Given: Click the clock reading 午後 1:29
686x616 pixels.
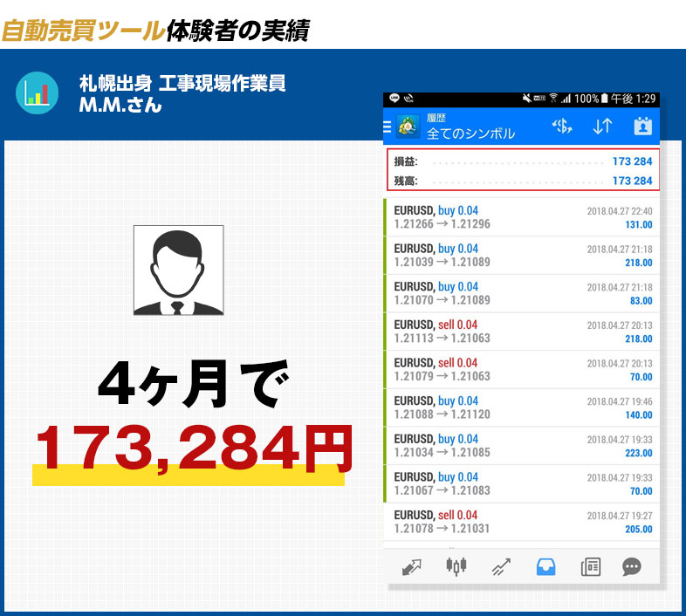Looking at the screenshot, I should tap(633, 99).
